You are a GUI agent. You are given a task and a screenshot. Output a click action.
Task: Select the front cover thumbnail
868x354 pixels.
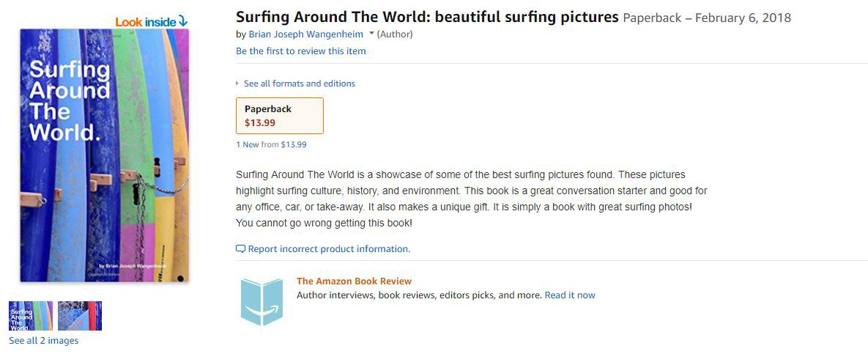(x=31, y=316)
